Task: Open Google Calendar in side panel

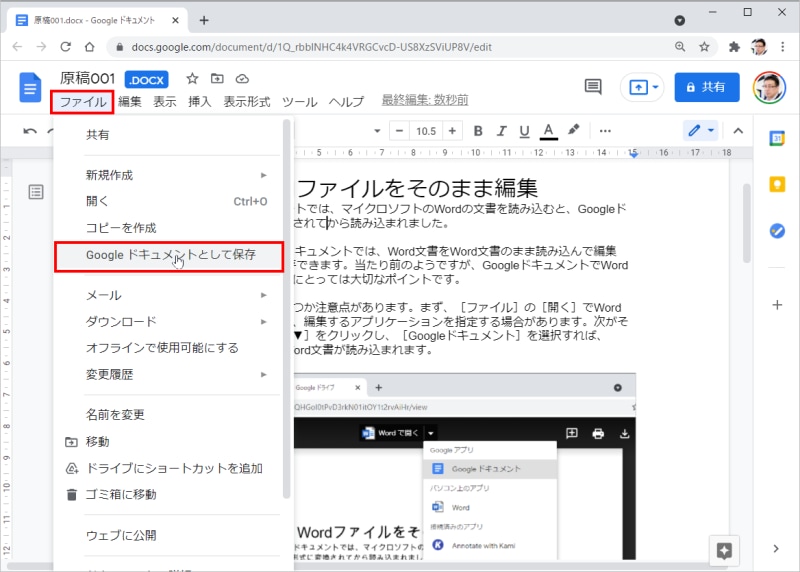Action: [x=777, y=138]
